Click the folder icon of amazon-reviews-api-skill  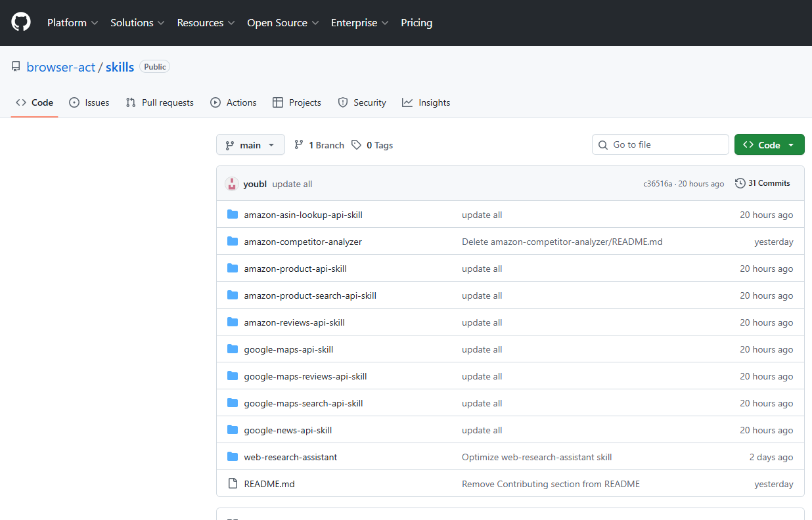(x=233, y=322)
